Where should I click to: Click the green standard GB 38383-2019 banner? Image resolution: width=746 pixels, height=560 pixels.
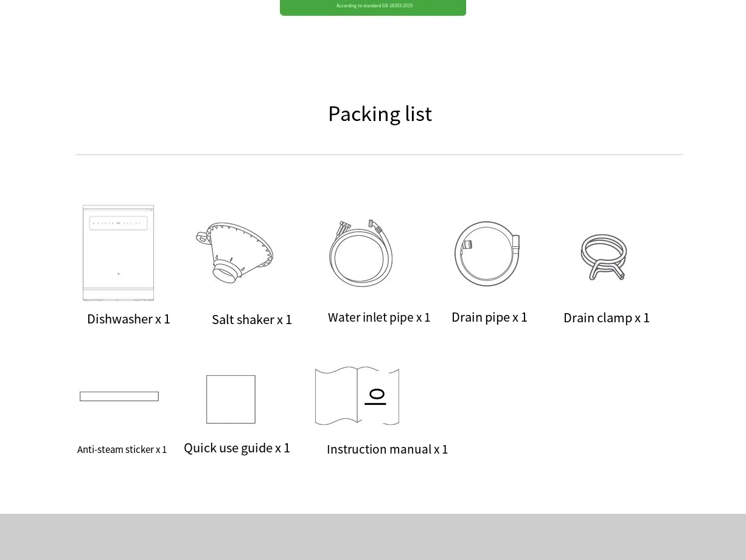coord(373,7)
